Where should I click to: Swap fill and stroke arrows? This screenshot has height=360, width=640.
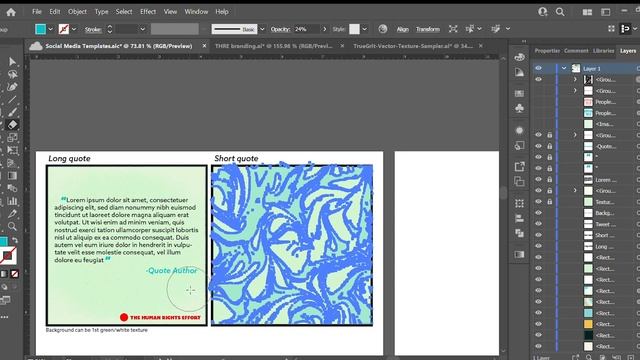pos(15,240)
